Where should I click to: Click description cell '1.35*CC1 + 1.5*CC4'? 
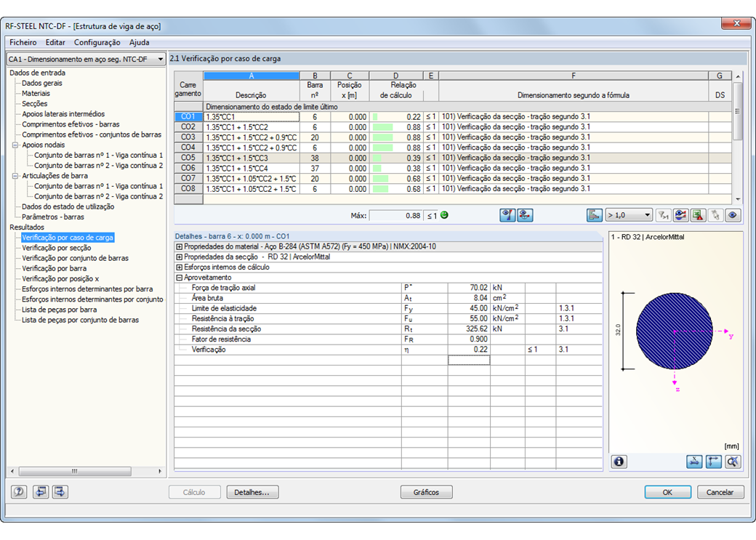[x=252, y=169]
